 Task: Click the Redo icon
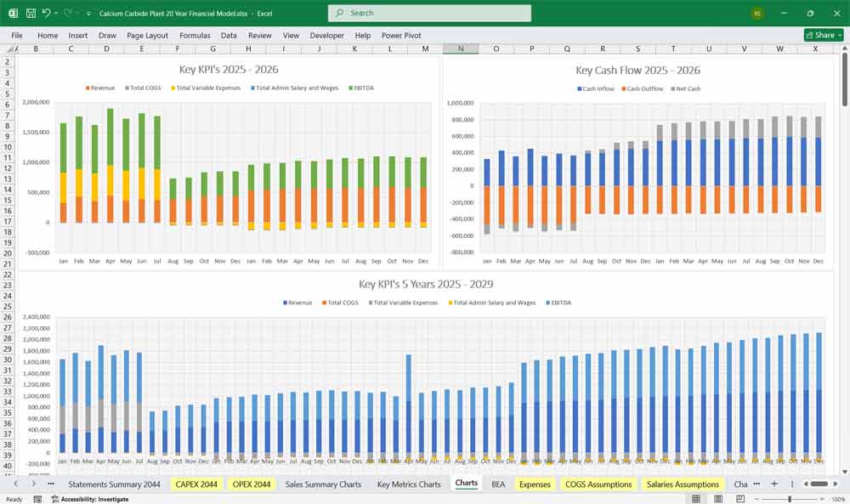tap(66, 12)
